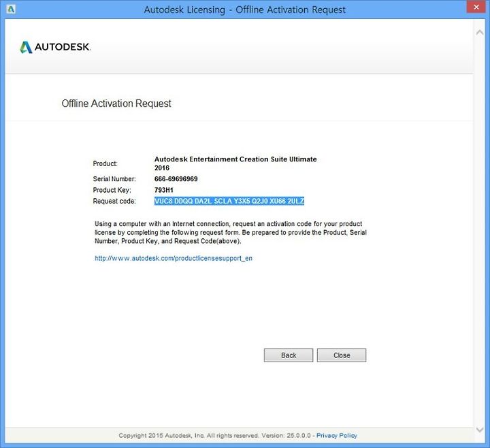Click the Offline Activation Request heading
The image size is (490, 448).
(x=116, y=103)
